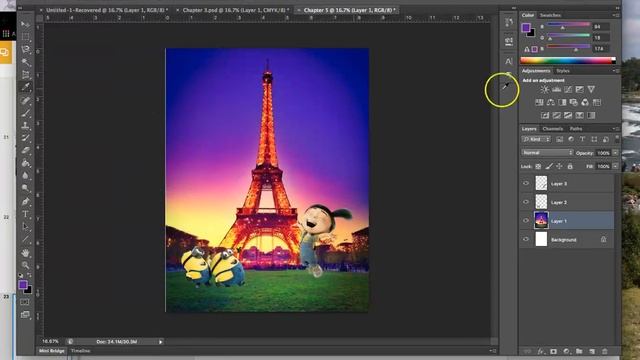The height and width of the screenshot is (360, 640).
Task: Open blend mode Normal dropdown
Action: point(547,153)
